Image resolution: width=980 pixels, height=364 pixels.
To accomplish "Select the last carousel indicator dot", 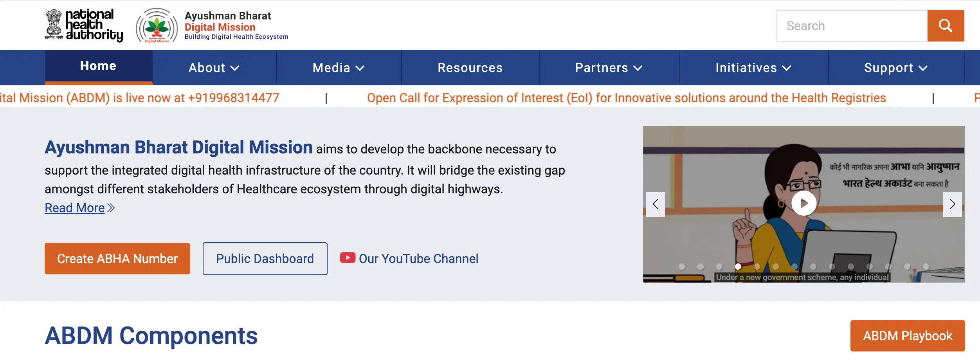I will click(926, 267).
